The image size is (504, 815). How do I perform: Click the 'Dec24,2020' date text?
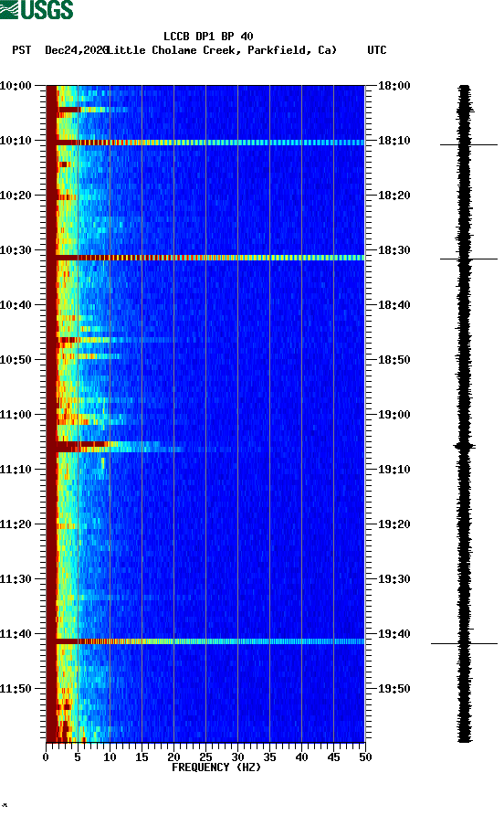point(77,50)
